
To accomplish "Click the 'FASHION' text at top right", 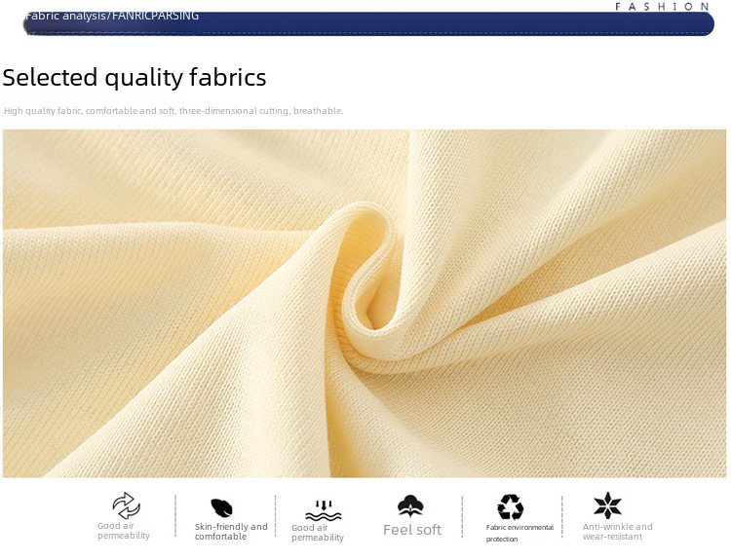I will pos(662,7).
